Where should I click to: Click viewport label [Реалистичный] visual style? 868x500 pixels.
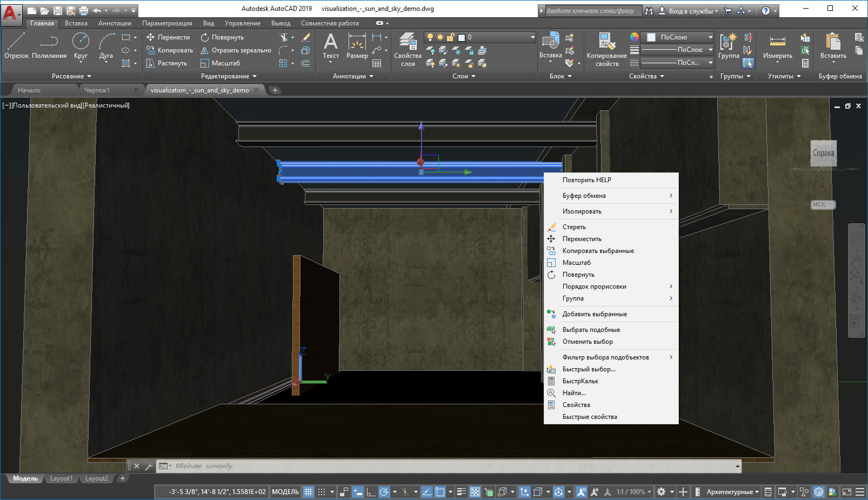[x=106, y=105]
